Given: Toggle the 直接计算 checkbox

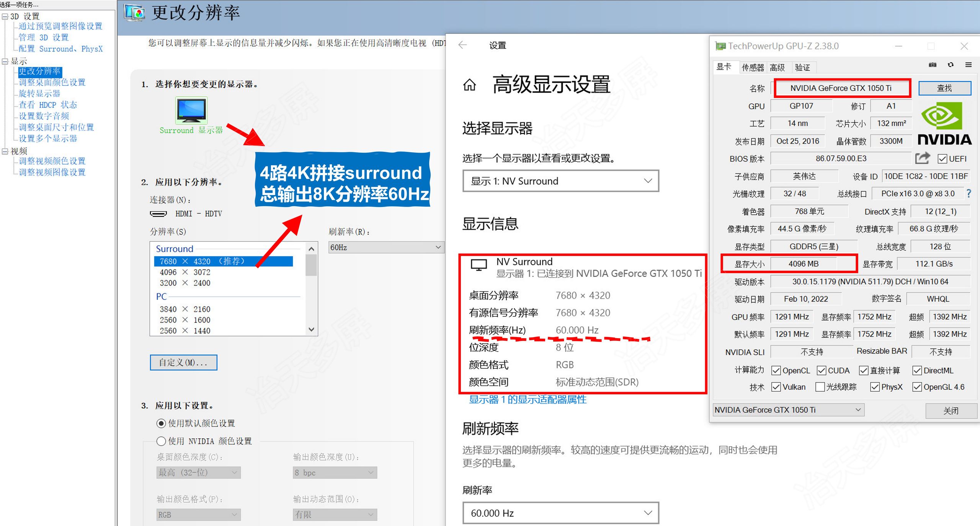Looking at the screenshot, I should (863, 370).
